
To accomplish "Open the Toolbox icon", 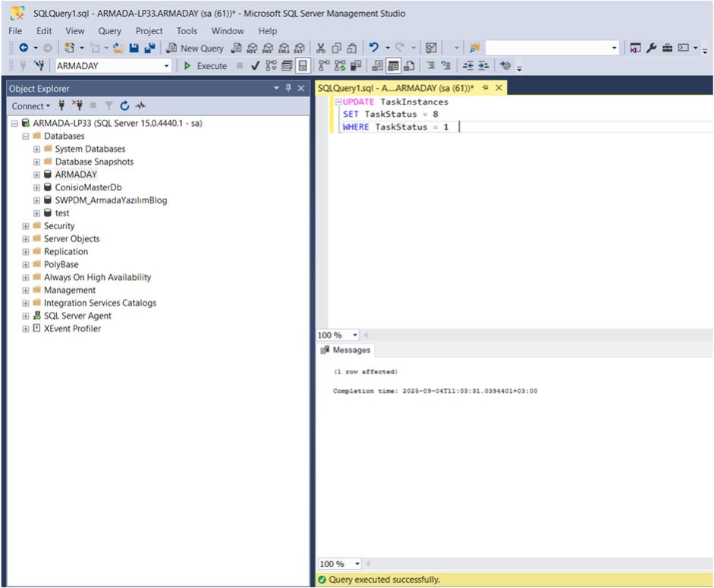I will click(x=667, y=48).
